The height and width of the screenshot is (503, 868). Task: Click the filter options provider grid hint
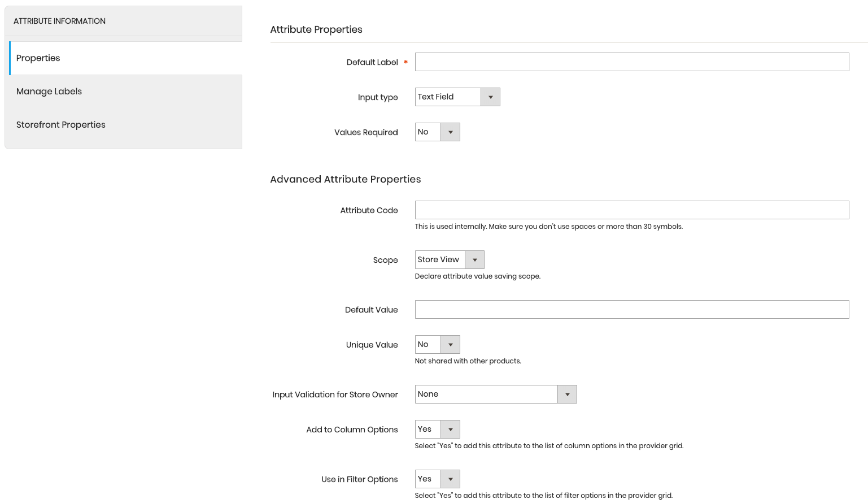point(544,496)
